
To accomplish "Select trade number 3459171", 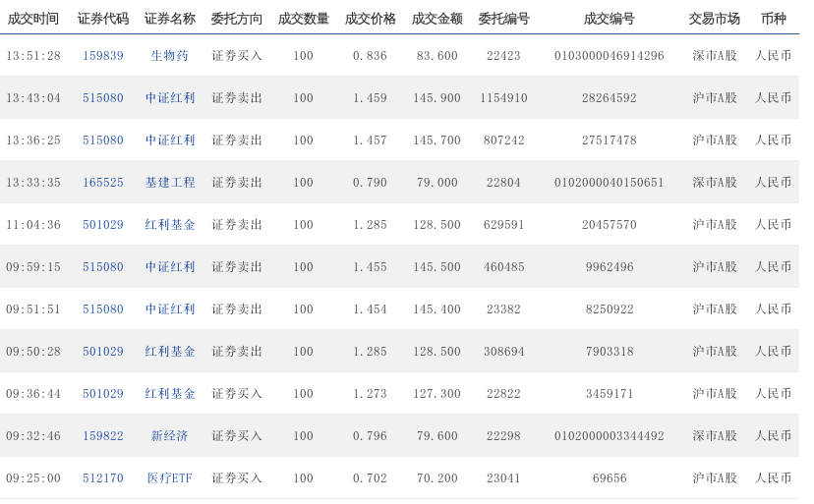I will [x=610, y=393].
